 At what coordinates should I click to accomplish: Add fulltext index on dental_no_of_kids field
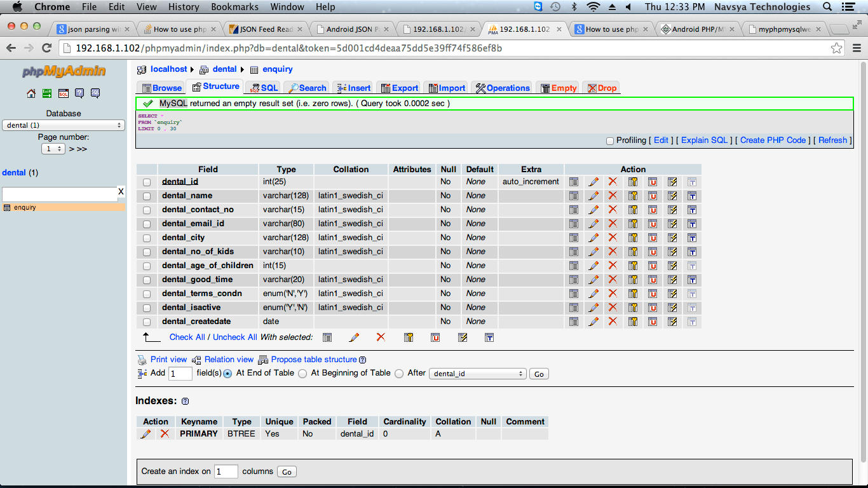(692, 251)
